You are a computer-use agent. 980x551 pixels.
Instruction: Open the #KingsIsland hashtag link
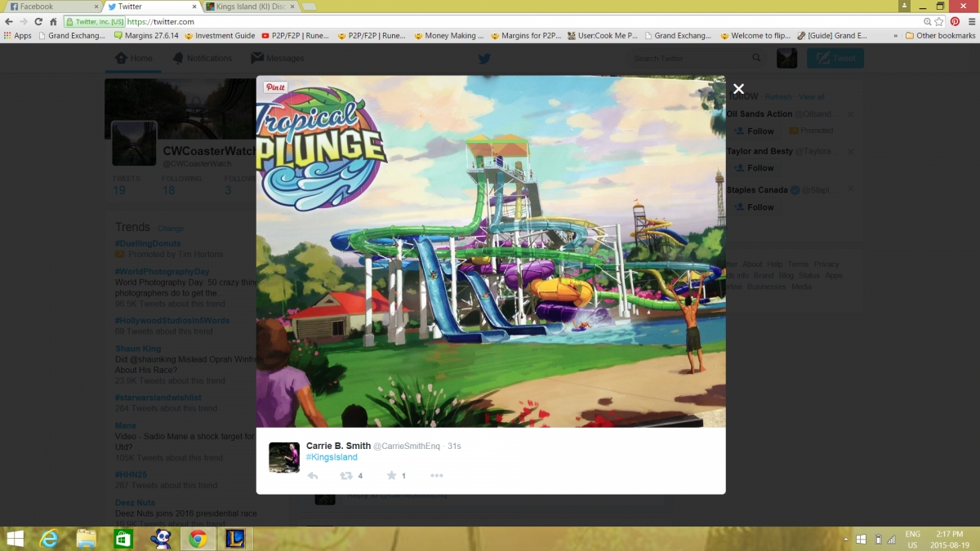click(332, 457)
